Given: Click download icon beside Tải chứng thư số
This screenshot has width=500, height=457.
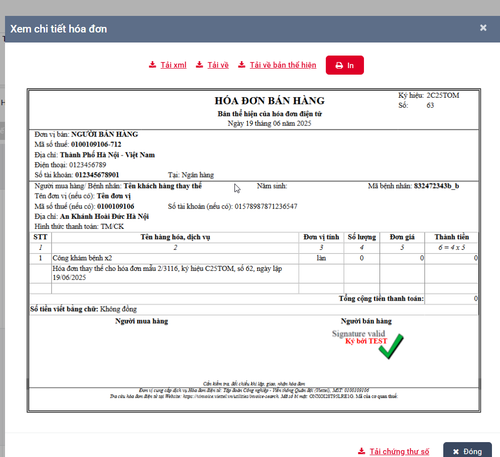Looking at the screenshot, I should [x=361, y=451].
